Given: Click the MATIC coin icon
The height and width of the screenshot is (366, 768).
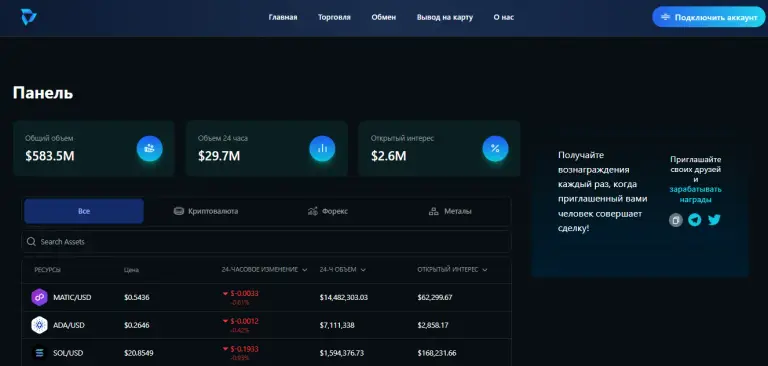Looking at the screenshot, I should (x=39, y=297).
